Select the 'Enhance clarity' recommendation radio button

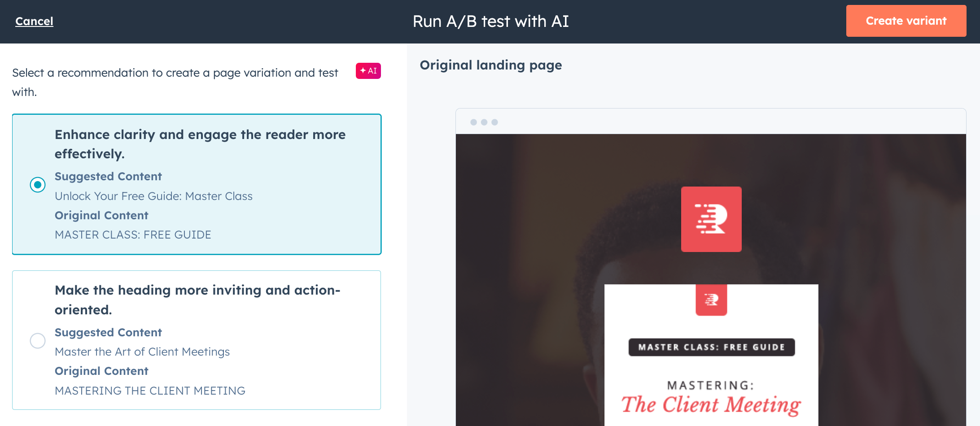tap(38, 184)
